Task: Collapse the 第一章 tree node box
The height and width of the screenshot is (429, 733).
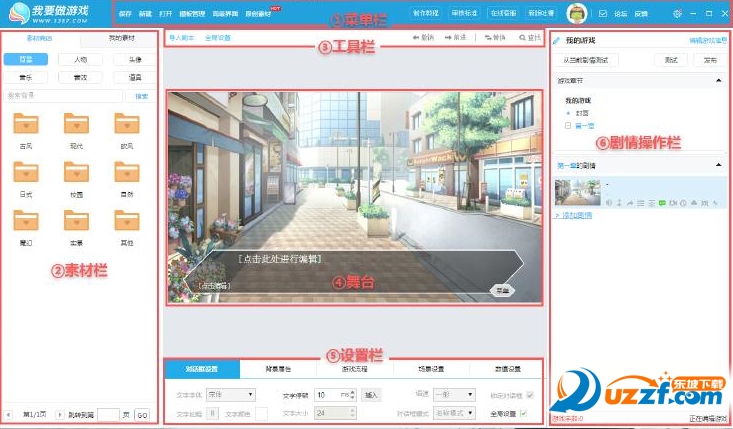Action: (568, 126)
